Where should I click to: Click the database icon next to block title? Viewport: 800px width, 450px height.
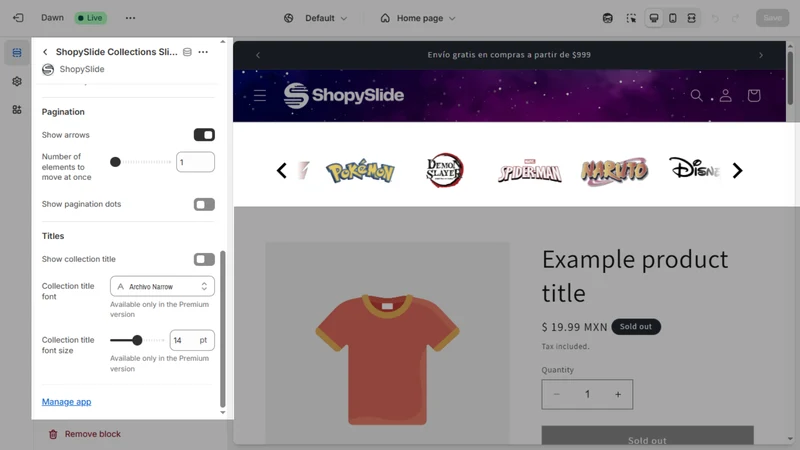(187, 52)
